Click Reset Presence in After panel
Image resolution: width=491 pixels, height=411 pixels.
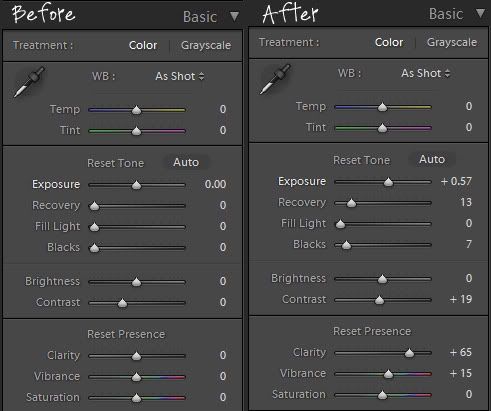pyautogui.click(x=372, y=331)
